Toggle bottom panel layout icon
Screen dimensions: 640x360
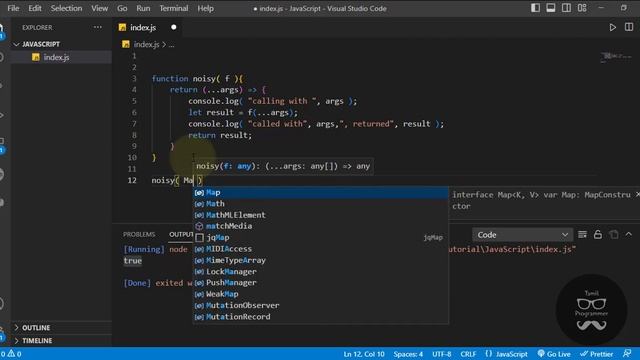tap(551, 8)
